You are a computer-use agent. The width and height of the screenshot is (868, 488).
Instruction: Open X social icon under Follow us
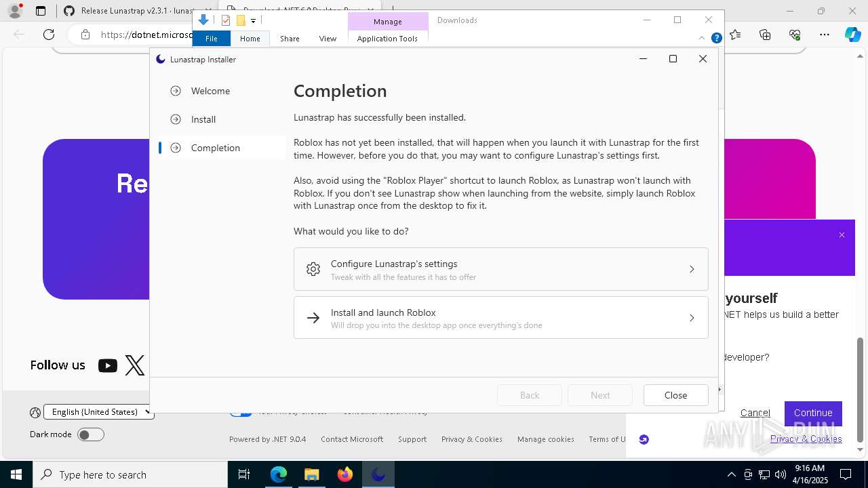[135, 365]
